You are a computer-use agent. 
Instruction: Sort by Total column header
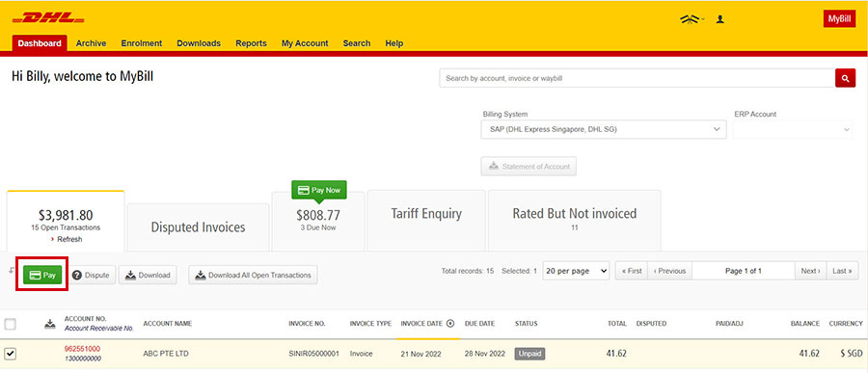(x=616, y=324)
